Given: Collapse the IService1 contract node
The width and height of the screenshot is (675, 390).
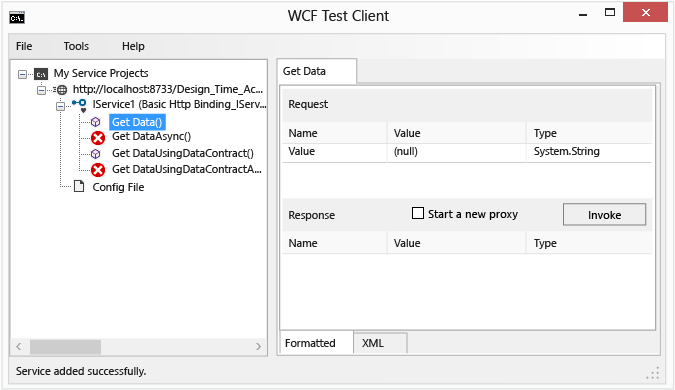Looking at the screenshot, I should [61, 105].
